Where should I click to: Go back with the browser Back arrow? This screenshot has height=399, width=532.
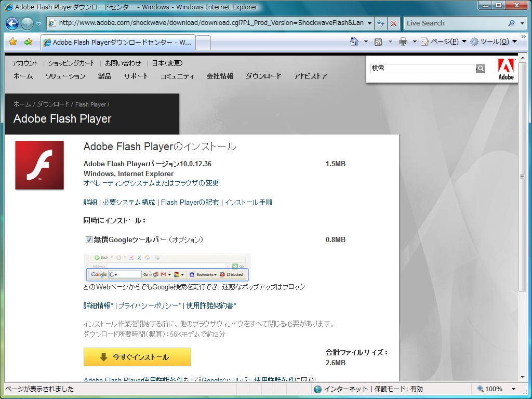[x=12, y=23]
